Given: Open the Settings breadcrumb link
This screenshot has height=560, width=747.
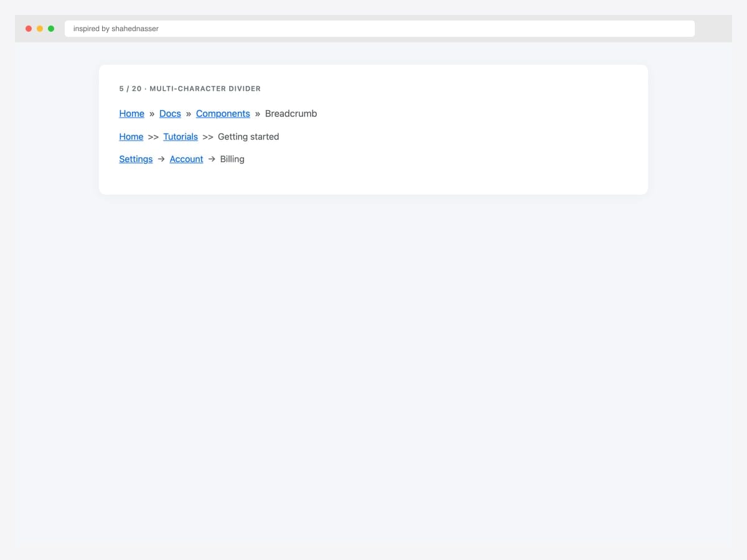Looking at the screenshot, I should click(x=136, y=159).
